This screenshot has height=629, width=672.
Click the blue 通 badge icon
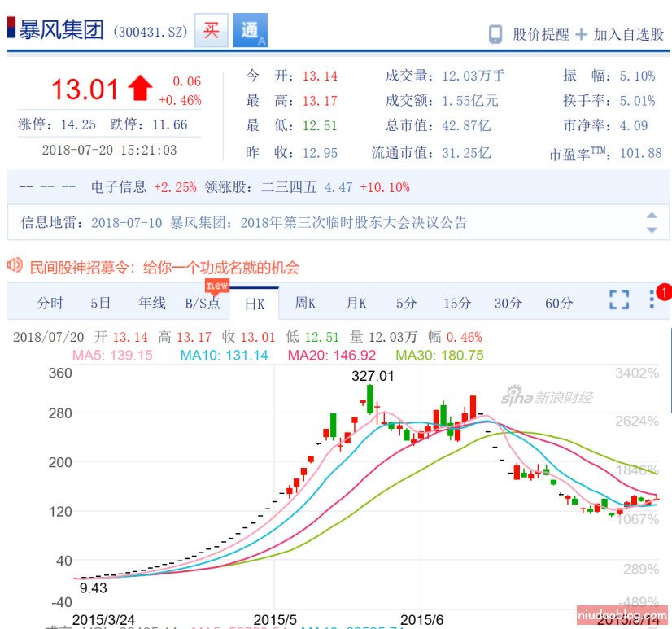coord(251,30)
